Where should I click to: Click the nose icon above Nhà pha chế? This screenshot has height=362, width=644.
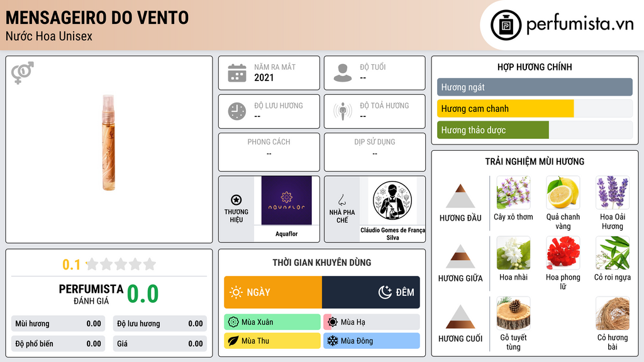(x=341, y=200)
